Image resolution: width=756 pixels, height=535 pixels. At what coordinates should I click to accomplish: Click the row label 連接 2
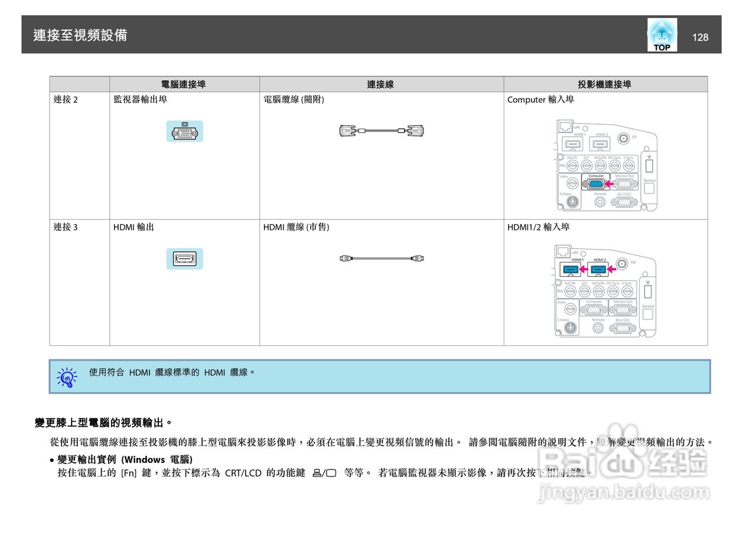coord(66,99)
